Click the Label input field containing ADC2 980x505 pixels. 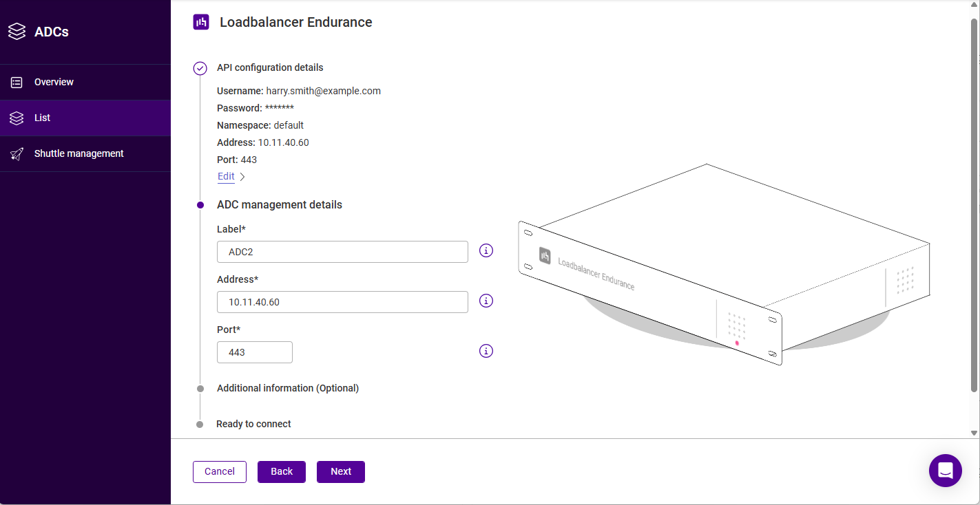coord(342,252)
